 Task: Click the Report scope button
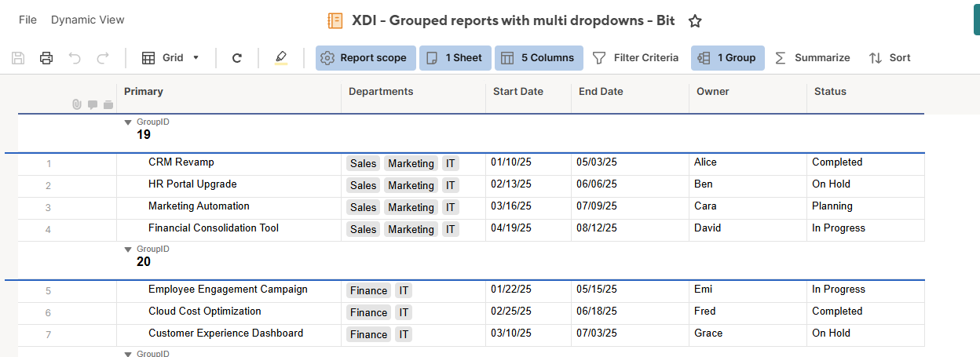coord(364,58)
